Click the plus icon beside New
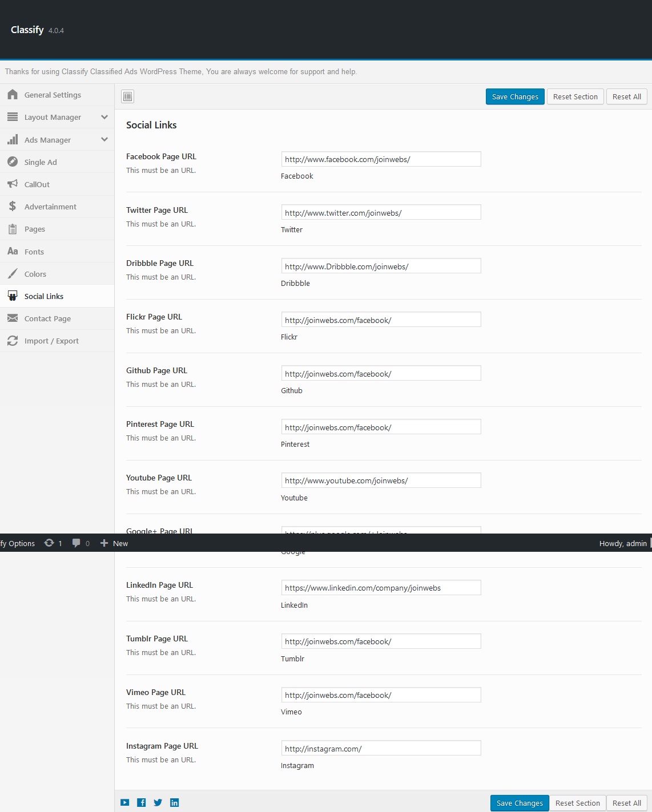 pos(104,543)
